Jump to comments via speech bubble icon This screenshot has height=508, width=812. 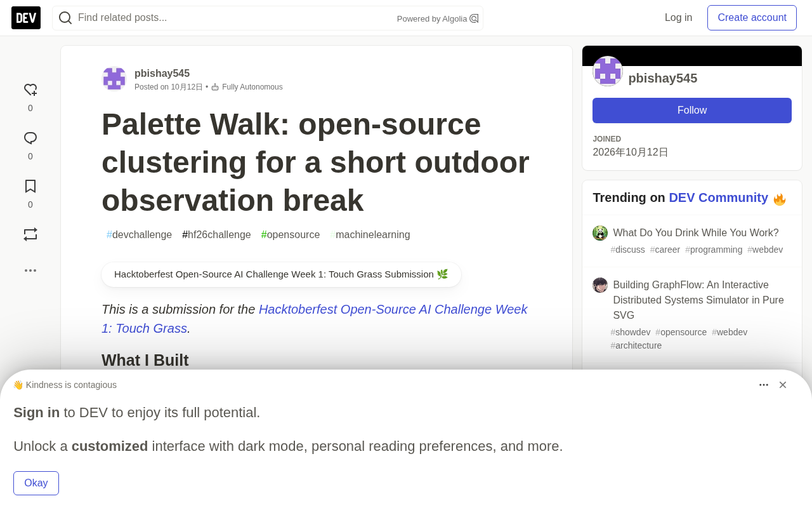pos(30,138)
